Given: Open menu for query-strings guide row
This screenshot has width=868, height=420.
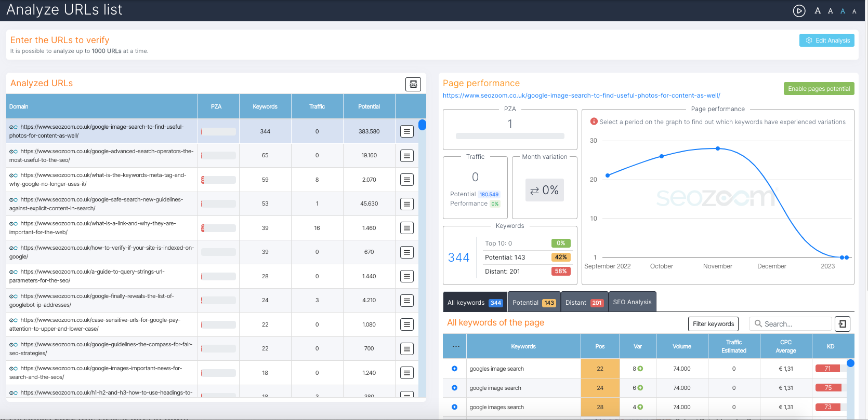Looking at the screenshot, I should (x=407, y=276).
